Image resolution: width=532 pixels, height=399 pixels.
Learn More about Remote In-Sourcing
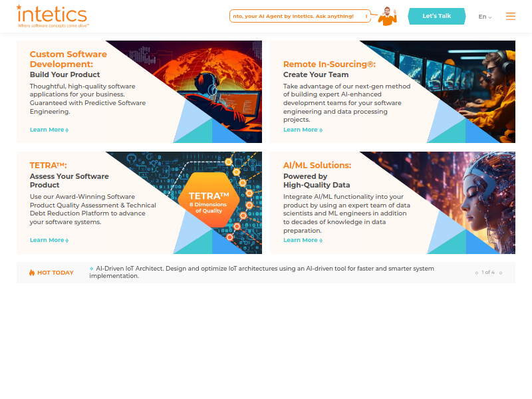[x=303, y=130]
